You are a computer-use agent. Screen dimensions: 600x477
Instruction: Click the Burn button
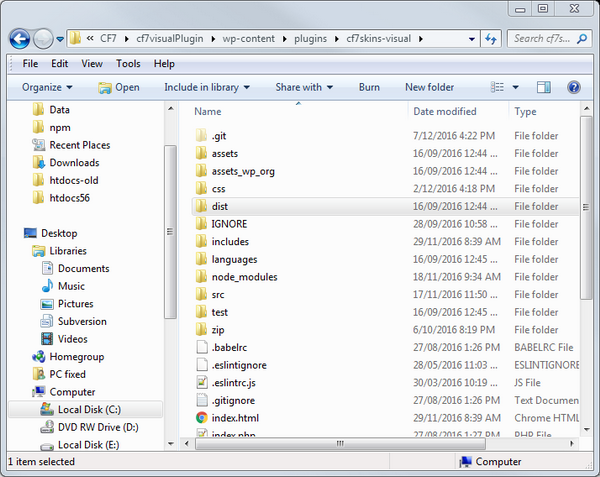tap(369, 87)
